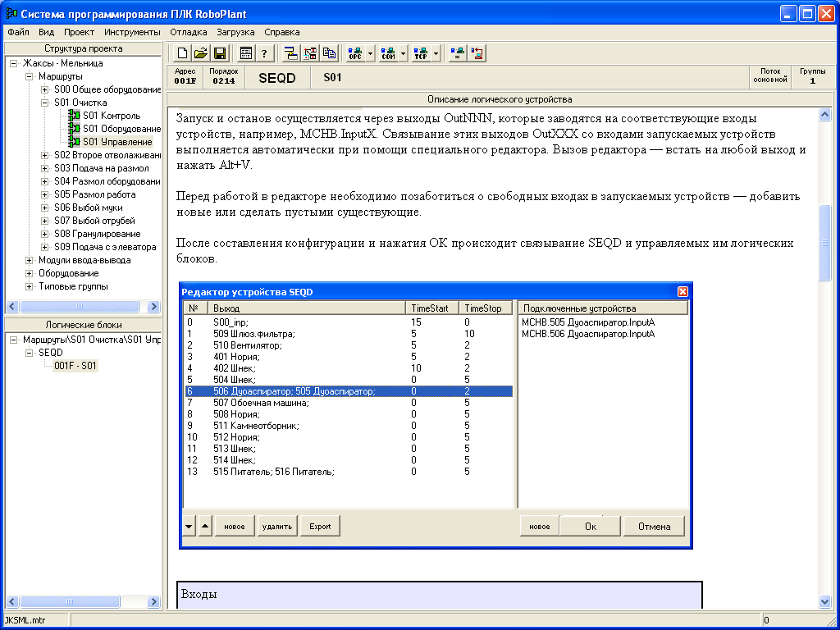Select S05 Размол работа tree item
This screenshot has width=840, height=630.
pos(94,194)
